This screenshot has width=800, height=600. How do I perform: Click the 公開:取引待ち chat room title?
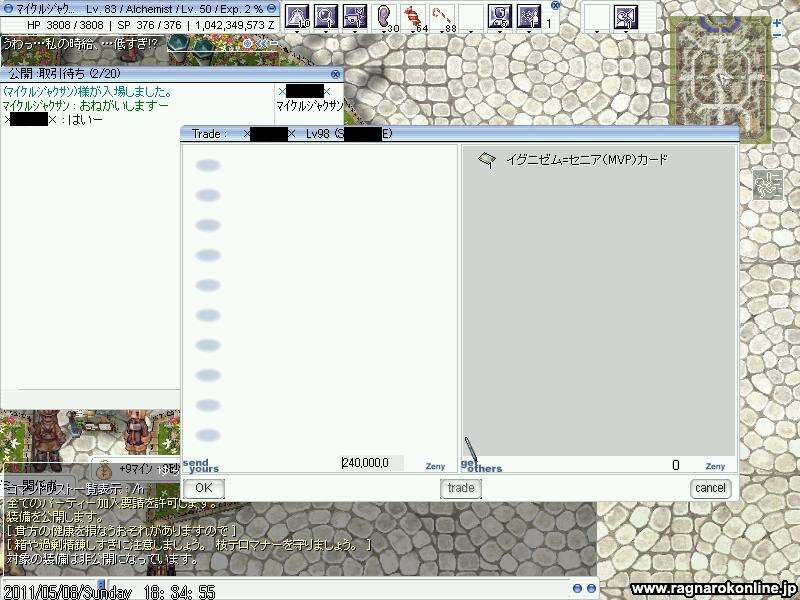(65, 74)
